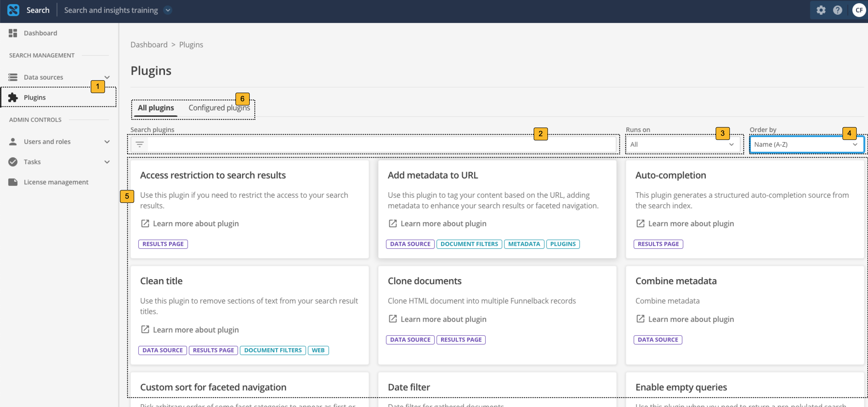Image resolution: width=868 pixels, height=407 pixels.
Task: Click the Squiz logo top left
Action: [13, 10]
